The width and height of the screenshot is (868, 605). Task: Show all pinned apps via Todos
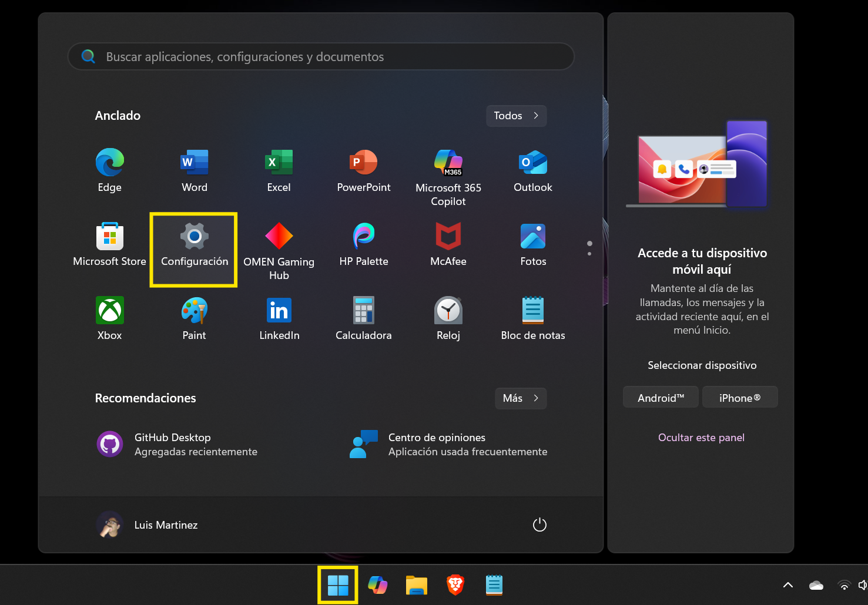[x=515, y=116]
